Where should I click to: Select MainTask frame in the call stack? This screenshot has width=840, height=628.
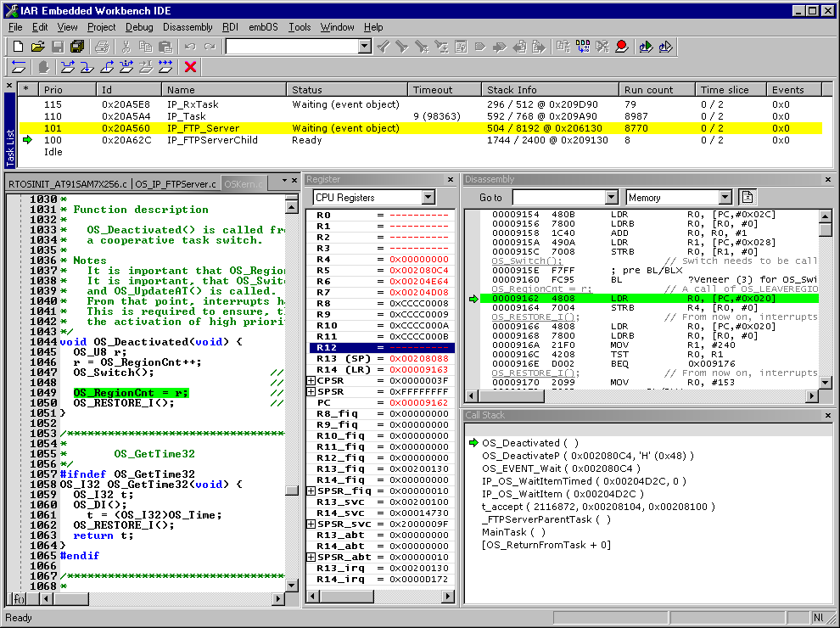[x=513, y=532]
